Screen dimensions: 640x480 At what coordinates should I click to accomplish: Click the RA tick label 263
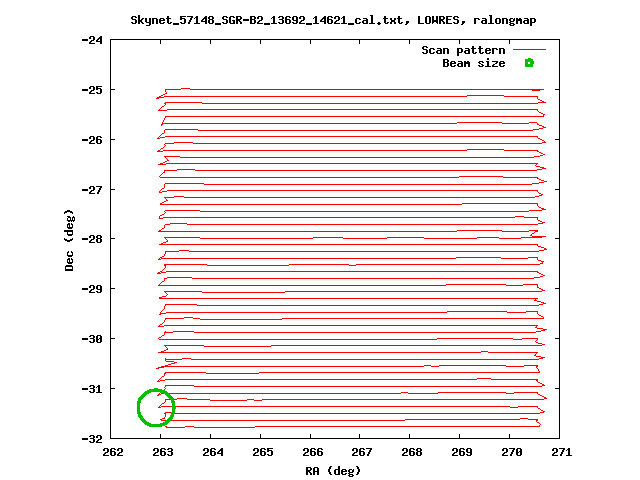162,452
